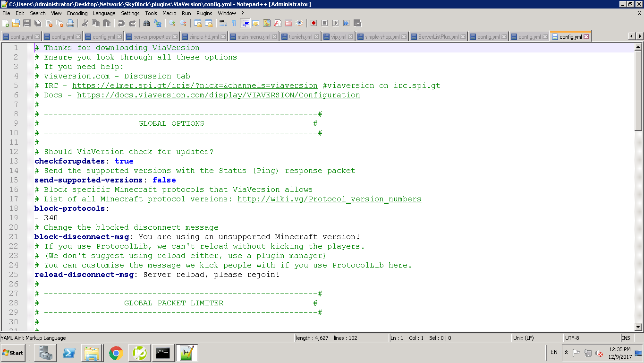The width and height of the screenshot is (644, 363).
Task: Open the Macro menu
Action: [169, 13]
